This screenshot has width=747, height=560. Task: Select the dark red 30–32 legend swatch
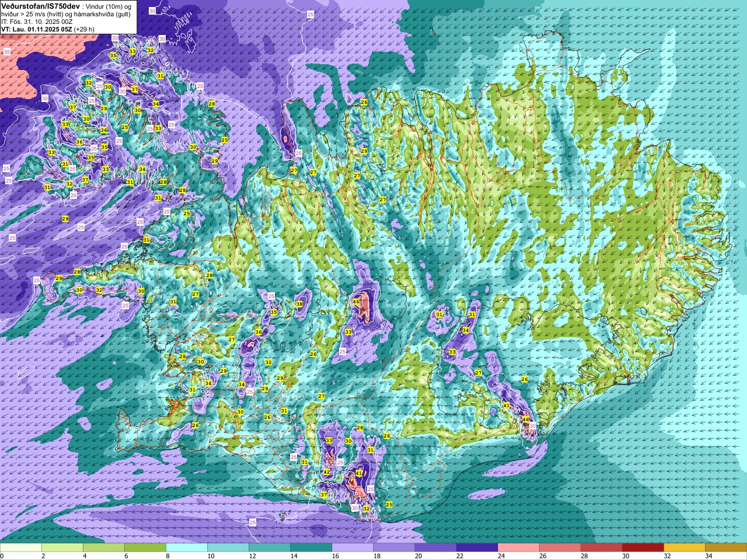click(x=643, y=548)
